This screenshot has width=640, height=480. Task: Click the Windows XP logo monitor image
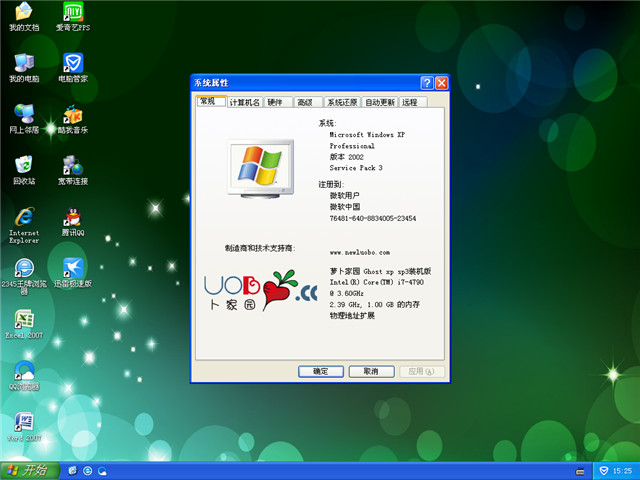point(261,169)
